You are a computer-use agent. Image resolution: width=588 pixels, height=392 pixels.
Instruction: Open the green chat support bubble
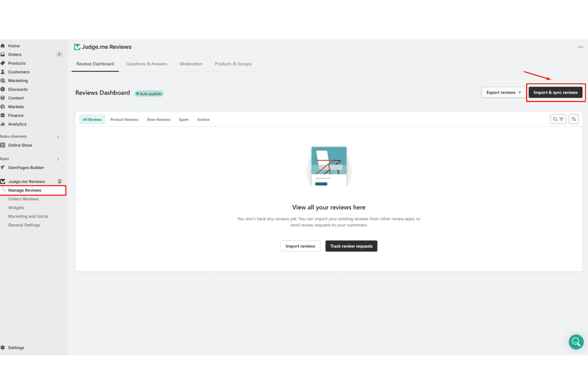coord(576,342)
